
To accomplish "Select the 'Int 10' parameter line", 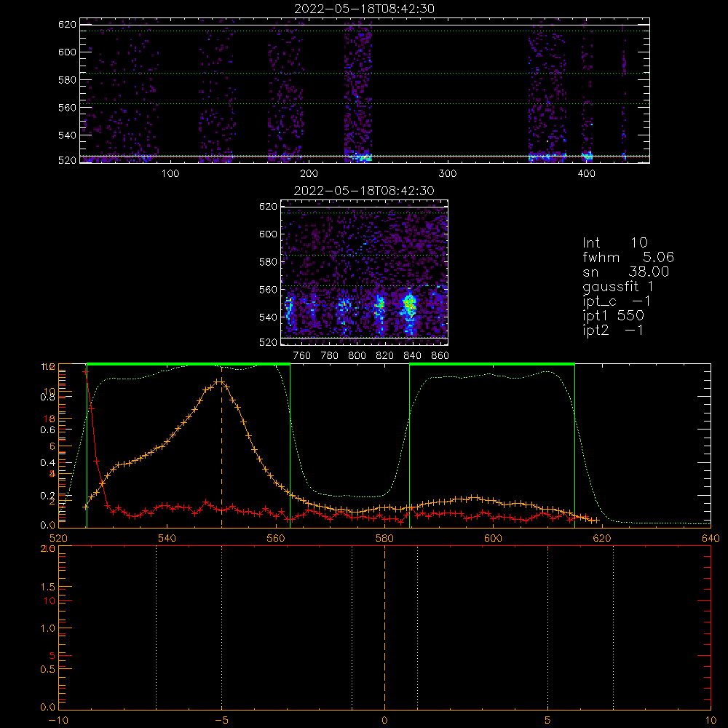I will pyautogui.click(x=614, y=242).
